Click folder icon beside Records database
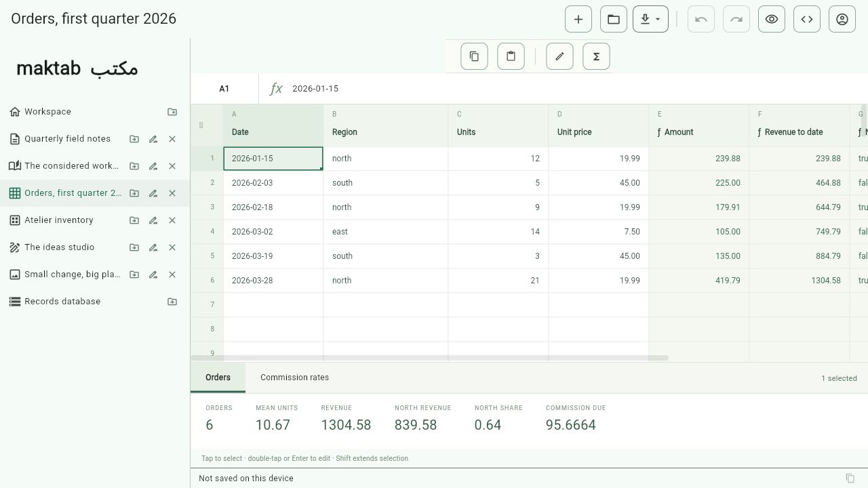The image size is (868, 488). (172, 302)
